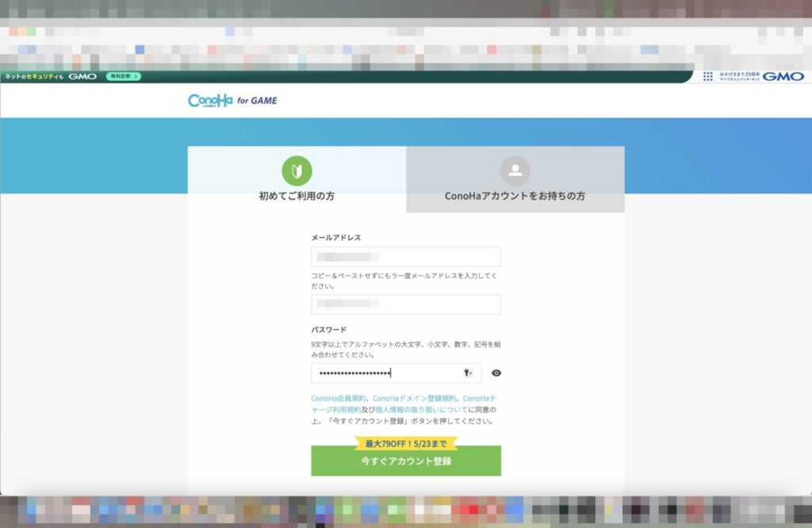
Task: Open 個人情報の取り扱いについて link
Action: (421, 409)
